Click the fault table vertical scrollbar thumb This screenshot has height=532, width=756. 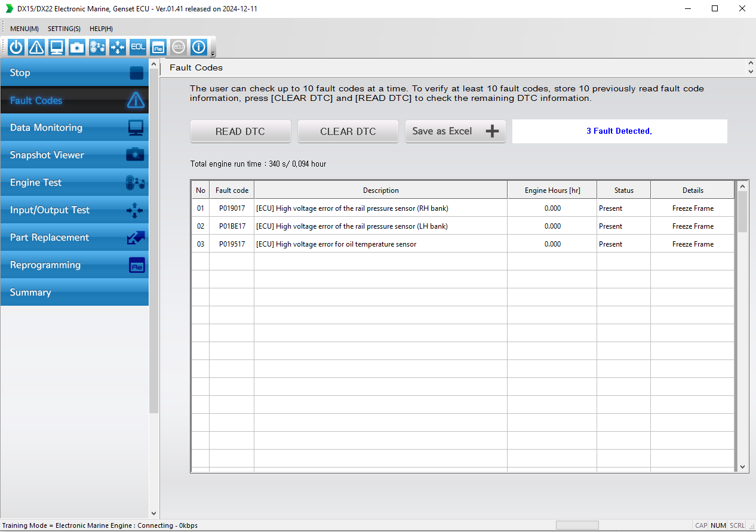pos(742,212)
